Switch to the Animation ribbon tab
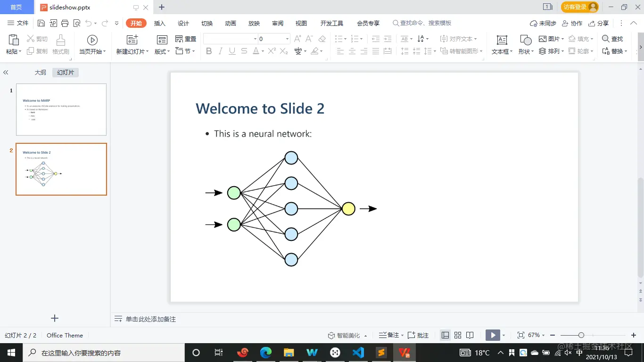 pos(231,23)
